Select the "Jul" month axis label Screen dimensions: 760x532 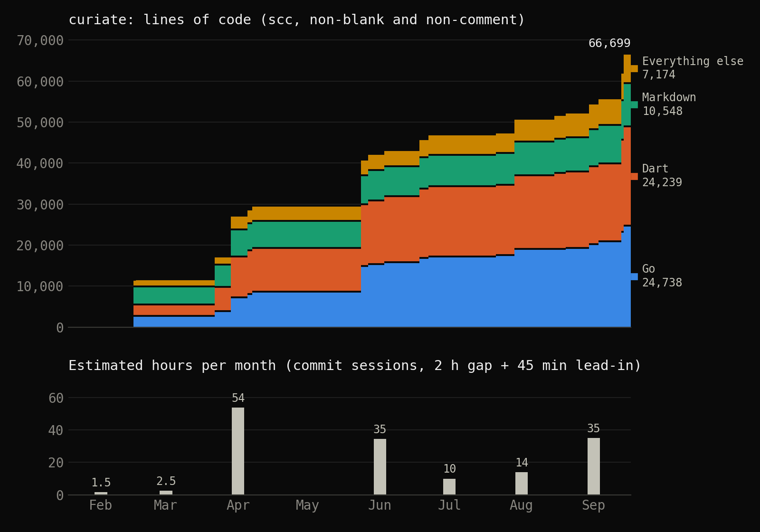(449, 505)
